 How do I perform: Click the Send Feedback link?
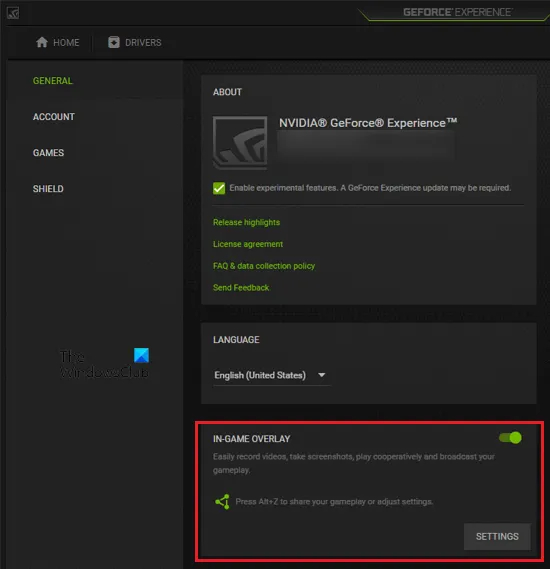tap(241, 288)
